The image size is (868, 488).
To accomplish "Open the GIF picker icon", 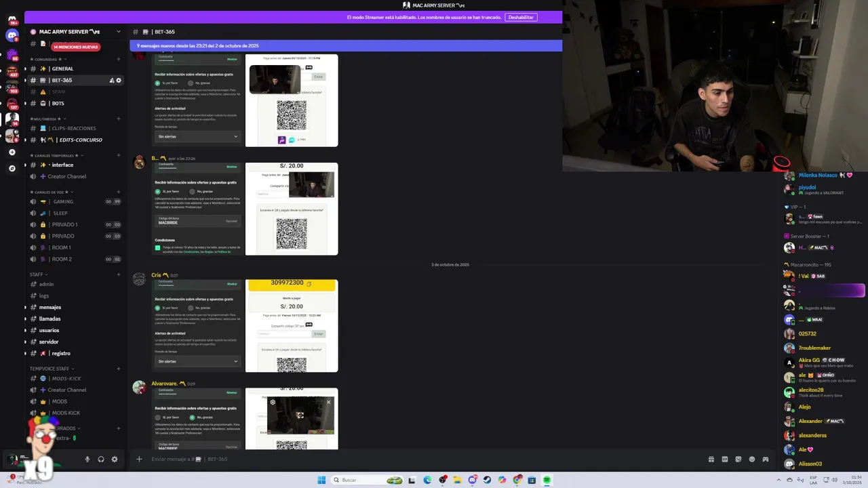I will (725, 459).
